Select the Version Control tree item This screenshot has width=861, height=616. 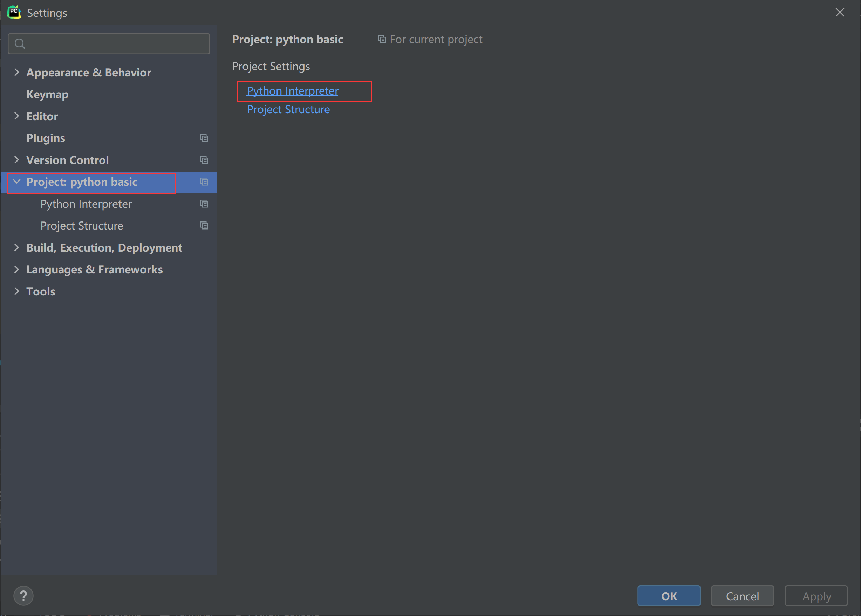(x=68, y=160)
